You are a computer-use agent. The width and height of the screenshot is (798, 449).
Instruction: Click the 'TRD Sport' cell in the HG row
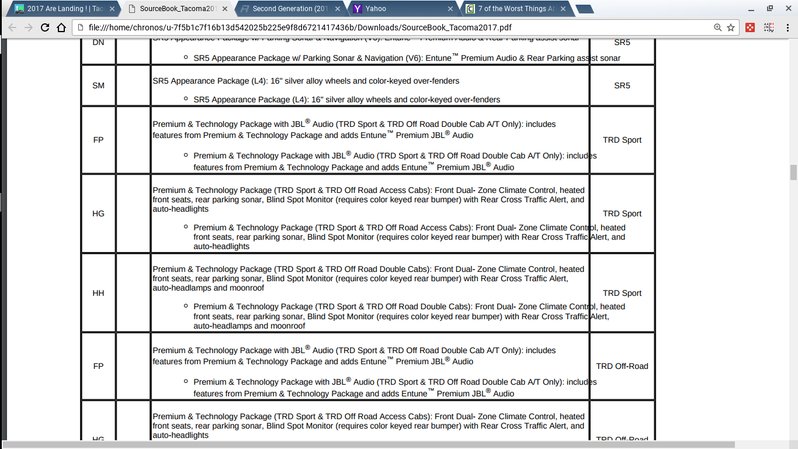click(622, 214)
